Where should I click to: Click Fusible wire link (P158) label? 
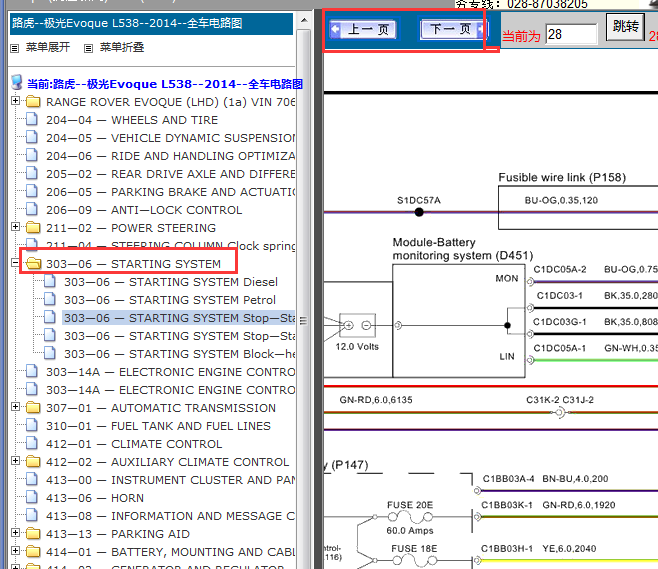[x=562, y=177]
